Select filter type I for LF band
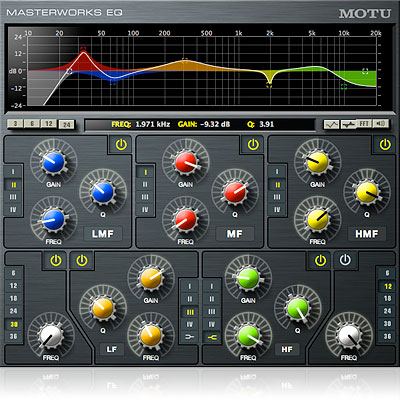 pyautogui.click(x=189, y=286)
